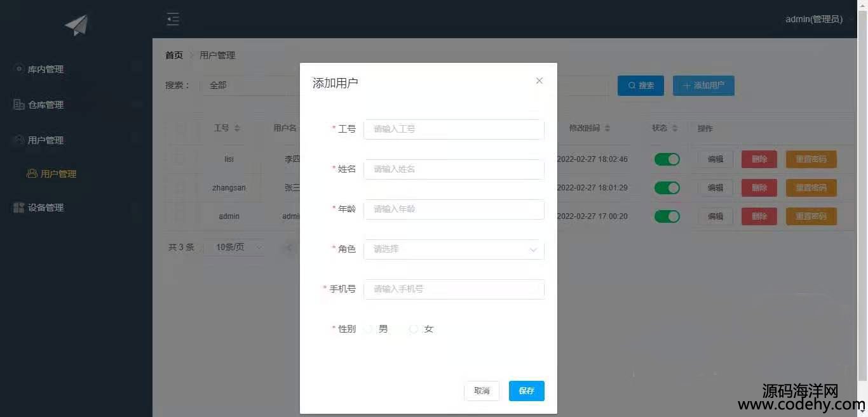This screenshot has width=868, height=417.
Task: Click 编辑 for the admin row
Action: tap(715, 216)
